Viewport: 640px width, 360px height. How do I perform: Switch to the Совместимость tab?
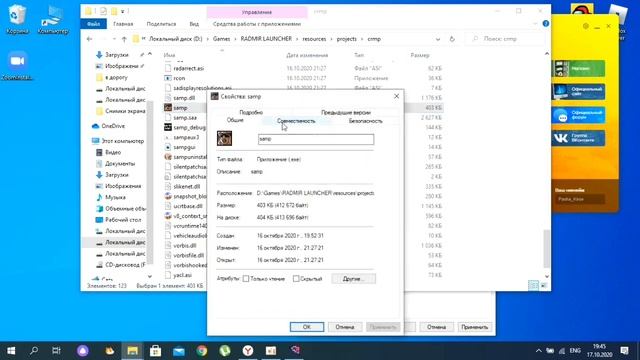pos(296,121)
